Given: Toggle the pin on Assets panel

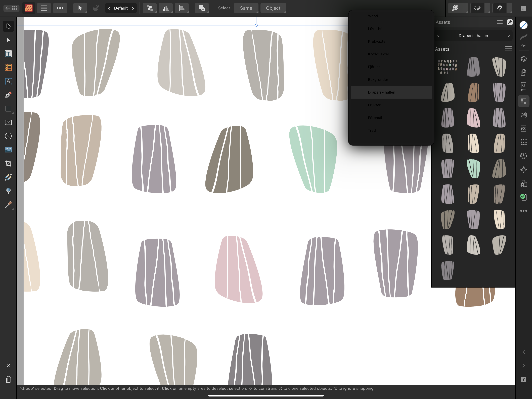Looking at the screenshot, I should tap(510, 22).
